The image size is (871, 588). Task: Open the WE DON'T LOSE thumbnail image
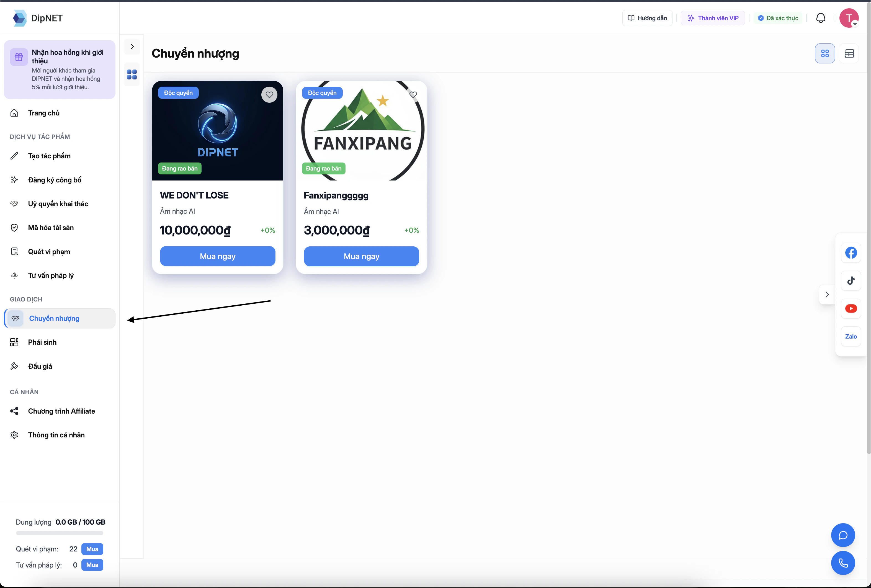(x=217, y=130)
